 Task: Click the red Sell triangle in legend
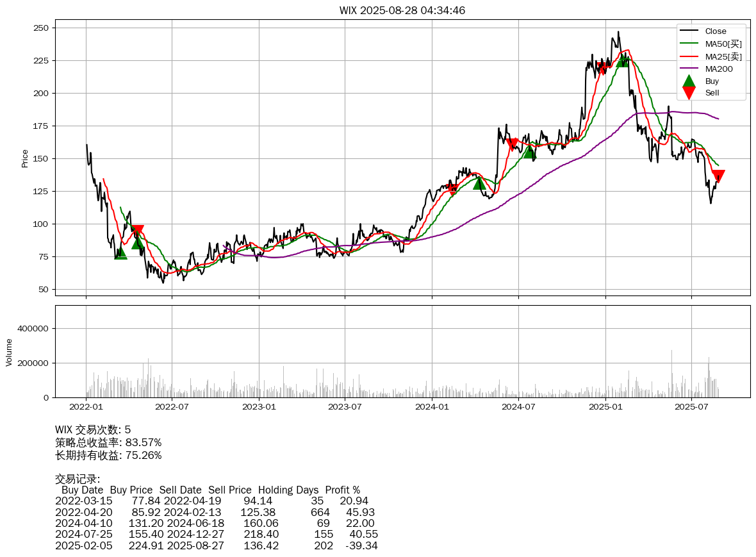pyautogui.click(x=689, y=93)
